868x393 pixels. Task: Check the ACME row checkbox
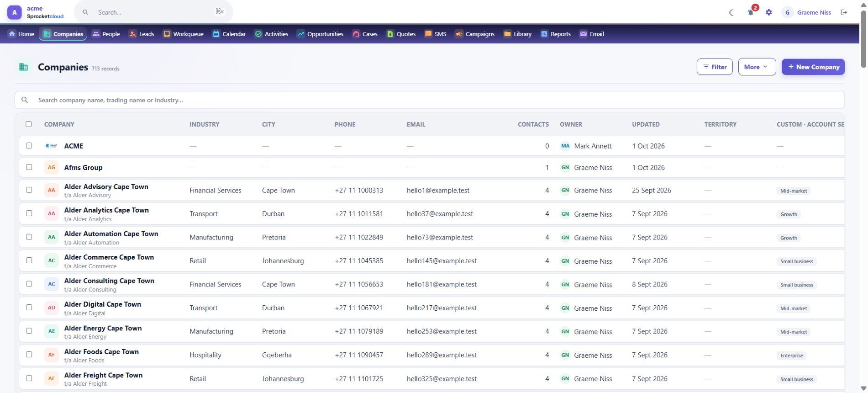pyautogui.click(x=29, y=145)
